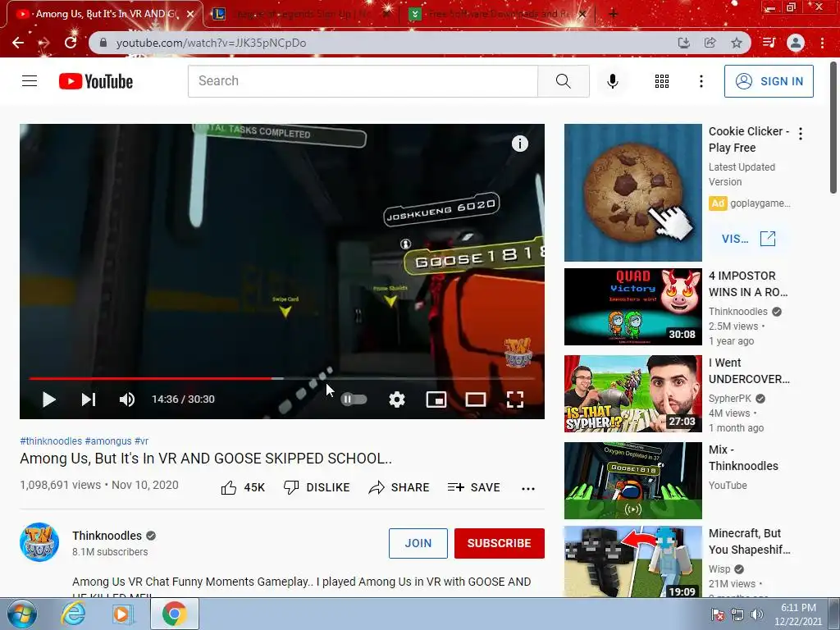The height and width of the screenshot is (630, 840).
Task: Switch to theater mode
Action: point(475,399)
